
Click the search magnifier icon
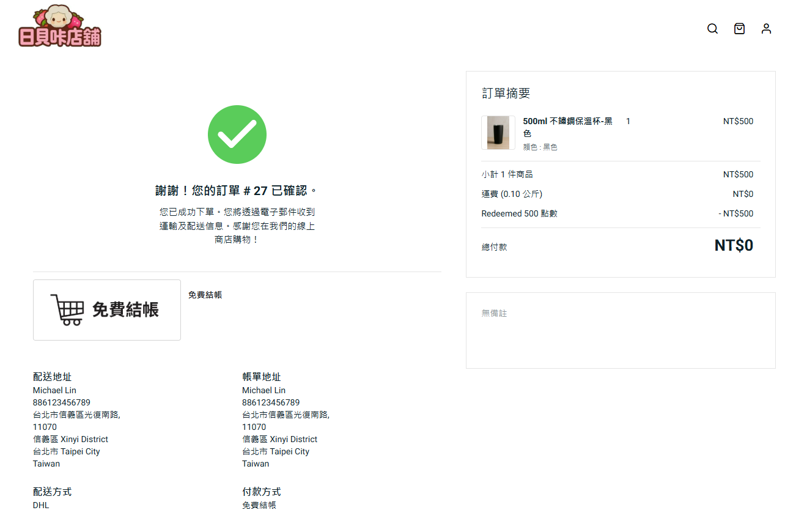pyautogui.click(x=712, y=29)
